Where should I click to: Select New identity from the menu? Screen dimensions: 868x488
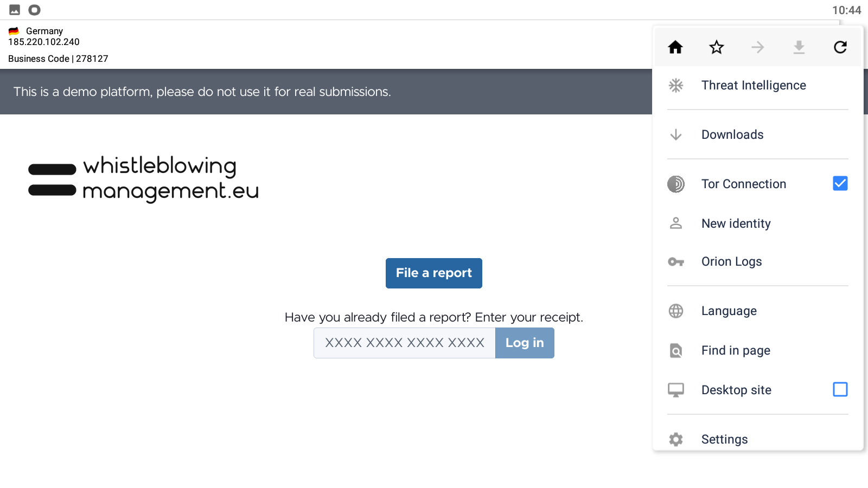coord(758,223)
